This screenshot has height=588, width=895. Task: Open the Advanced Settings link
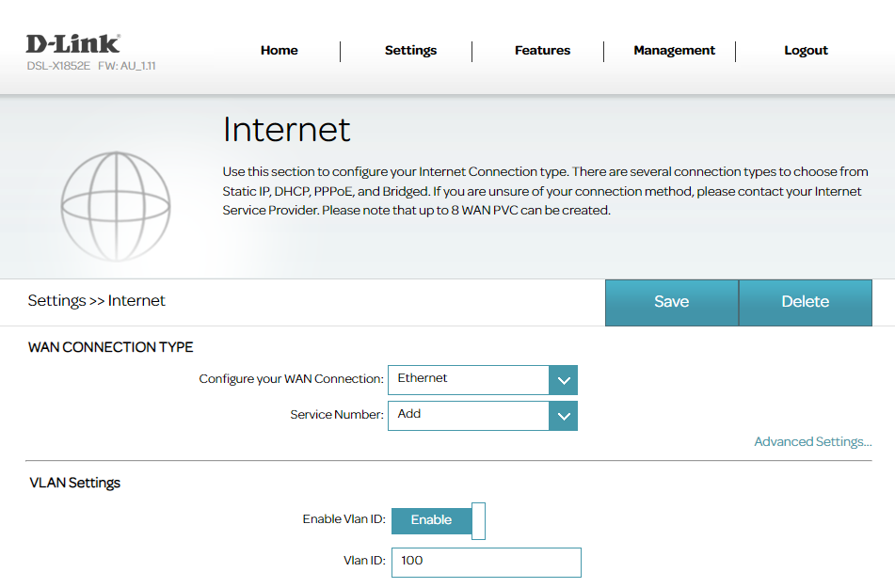tap(813, 441)
